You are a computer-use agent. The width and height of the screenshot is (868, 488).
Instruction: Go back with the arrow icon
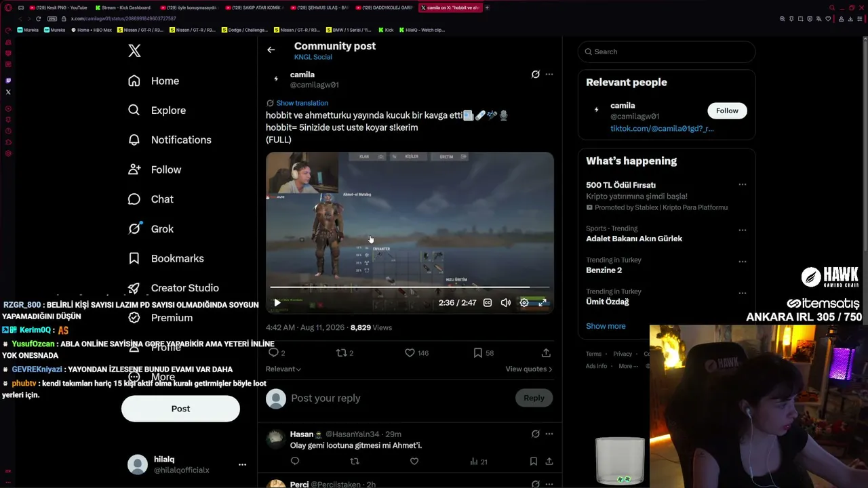271,49
